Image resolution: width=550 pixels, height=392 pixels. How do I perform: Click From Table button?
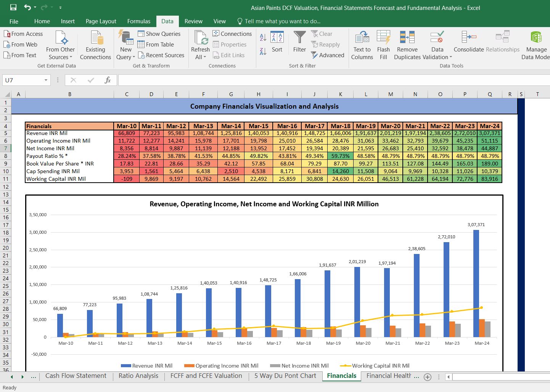click(x=156, y=44)
